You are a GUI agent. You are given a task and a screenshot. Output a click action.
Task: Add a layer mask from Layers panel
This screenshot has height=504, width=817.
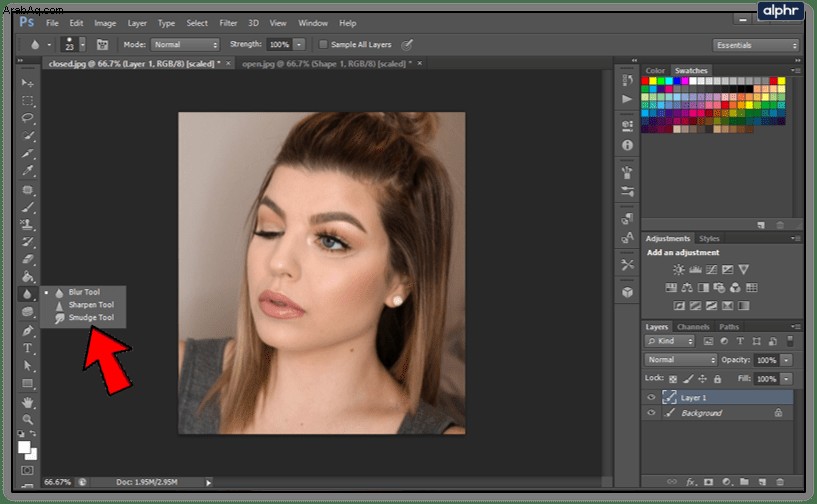coord(709,482)
